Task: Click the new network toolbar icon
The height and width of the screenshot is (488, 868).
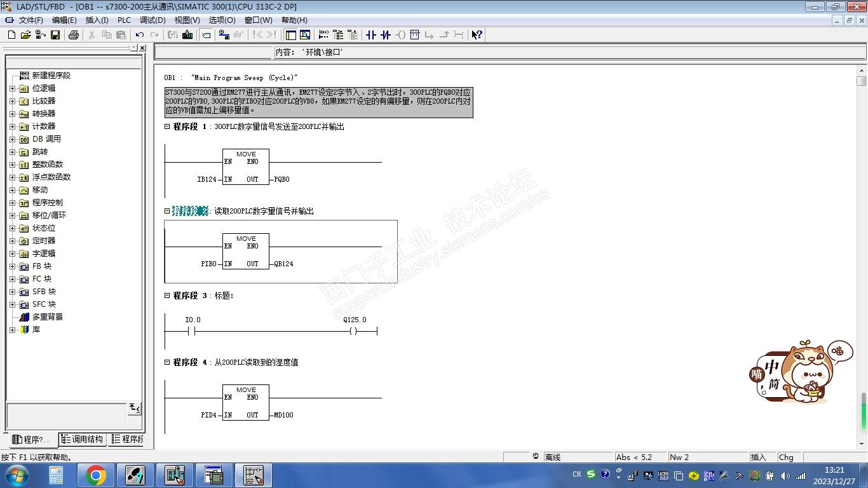Action: (x=323, y=35)
